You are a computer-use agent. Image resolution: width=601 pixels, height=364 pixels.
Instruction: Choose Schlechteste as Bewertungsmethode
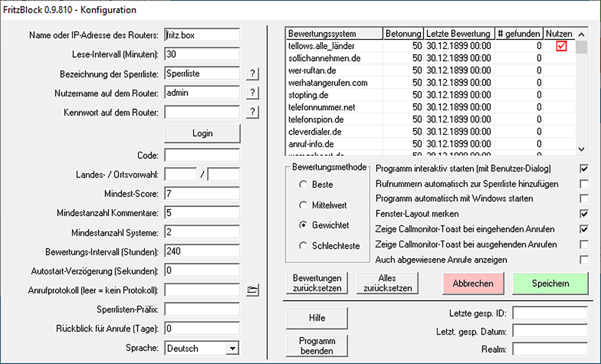tap(303, 246)
